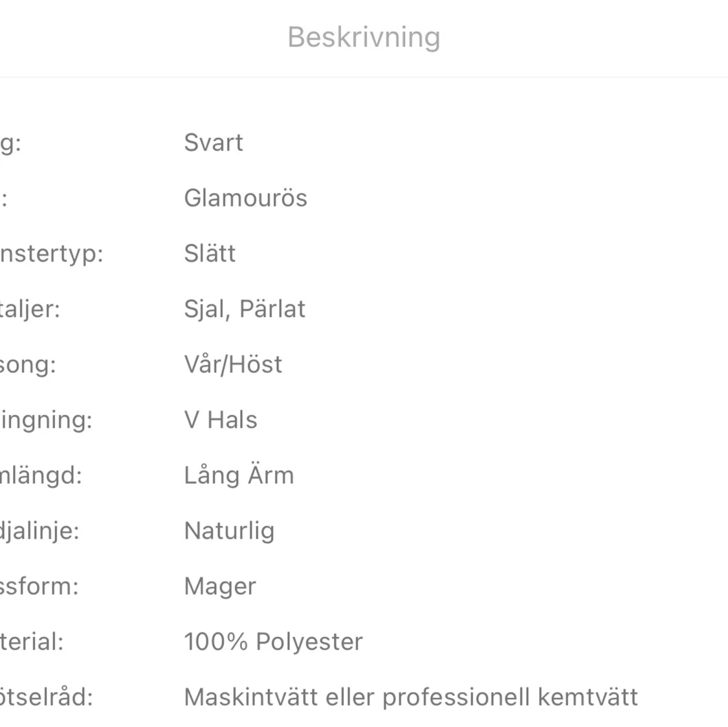Click the details label ending in 'taljer:'
The image size is (728, 727).
[30, 309]
